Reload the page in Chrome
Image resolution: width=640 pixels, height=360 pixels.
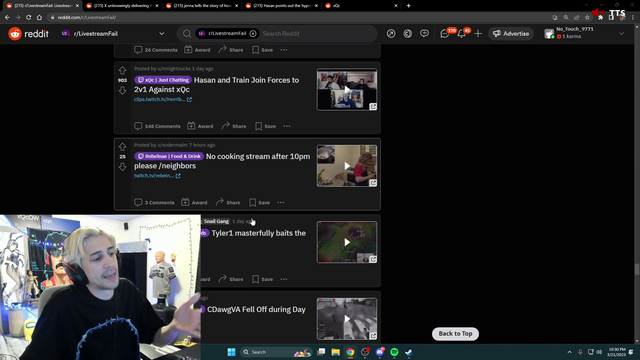(x=29, y=18)
